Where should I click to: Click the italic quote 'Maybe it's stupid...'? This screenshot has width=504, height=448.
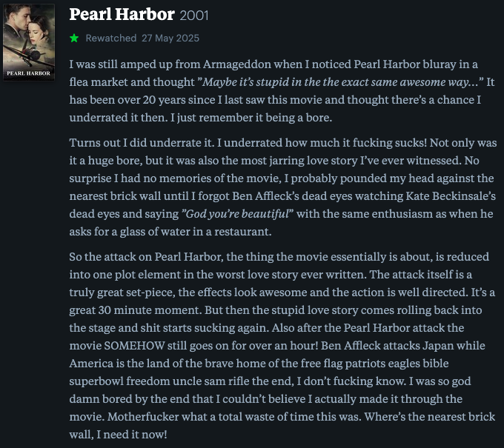[340, 82]
